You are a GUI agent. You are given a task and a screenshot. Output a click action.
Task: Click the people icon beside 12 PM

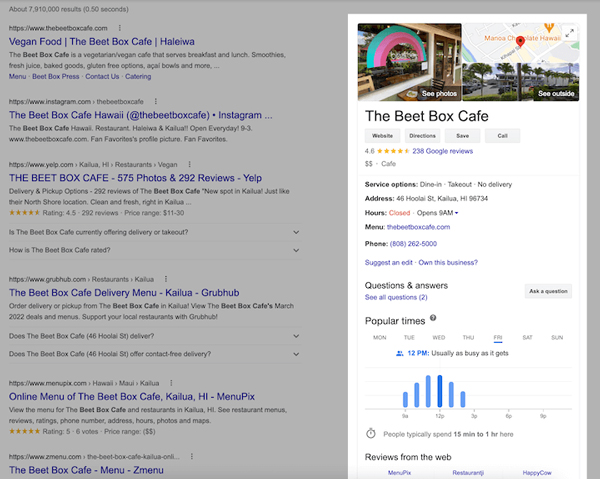click(x=399, y=353)
